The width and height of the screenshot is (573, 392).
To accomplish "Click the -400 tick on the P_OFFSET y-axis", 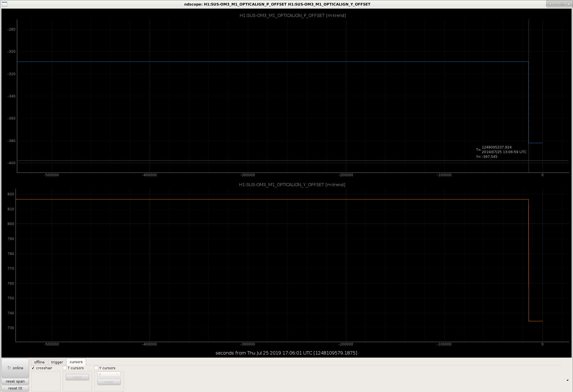I will coord(12,163).
